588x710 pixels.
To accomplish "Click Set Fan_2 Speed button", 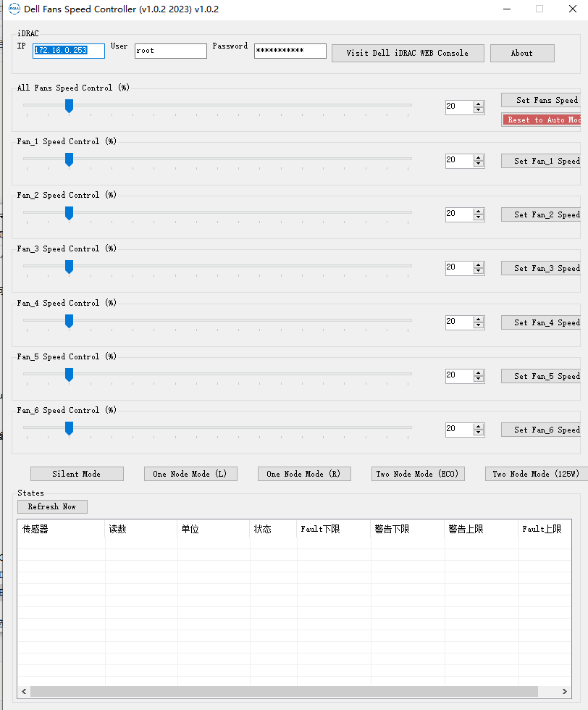I will point(541,214).
